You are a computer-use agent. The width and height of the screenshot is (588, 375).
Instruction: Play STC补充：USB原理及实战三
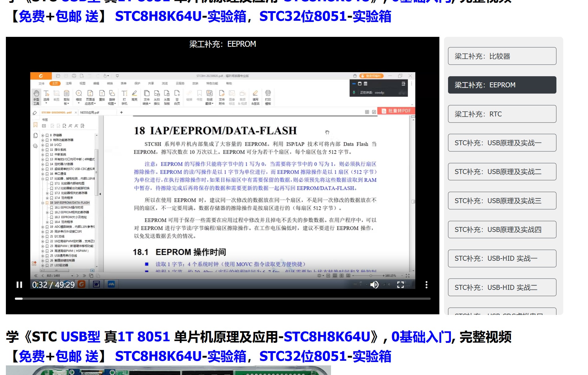point(502,201)
